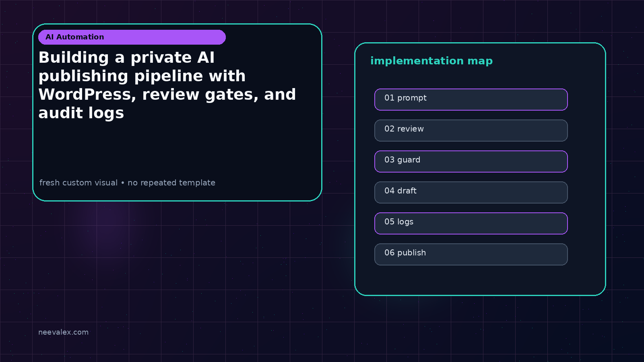Screen dimensions: 644x362
Task: Select the 03 guard step
Action: point(471,161)
